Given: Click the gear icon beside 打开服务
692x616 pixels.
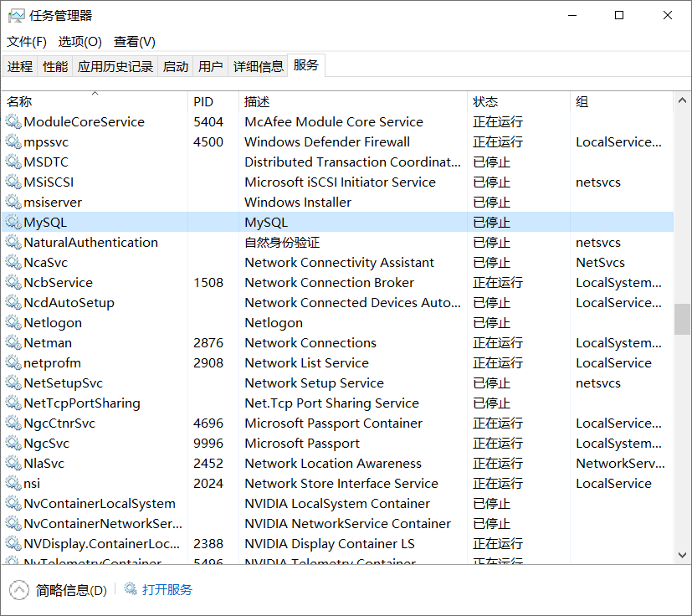Looking at the screenshot, I should click(x=131, y=588).
